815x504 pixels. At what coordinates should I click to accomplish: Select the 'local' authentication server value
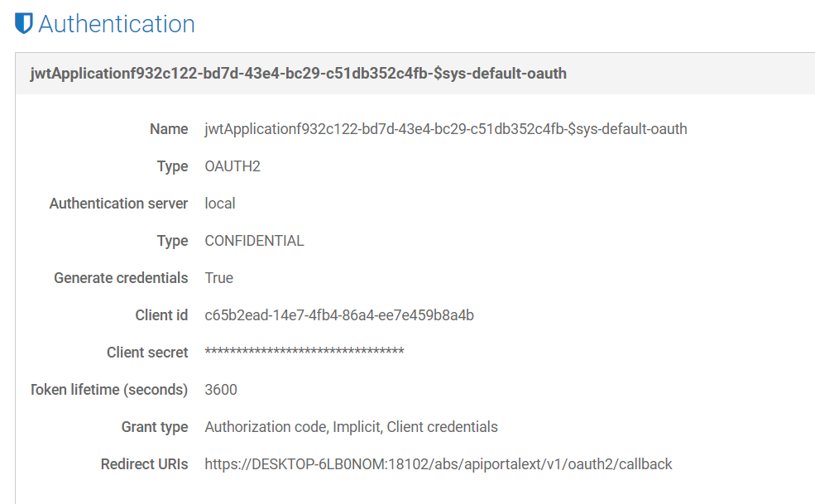pos(220,204)
